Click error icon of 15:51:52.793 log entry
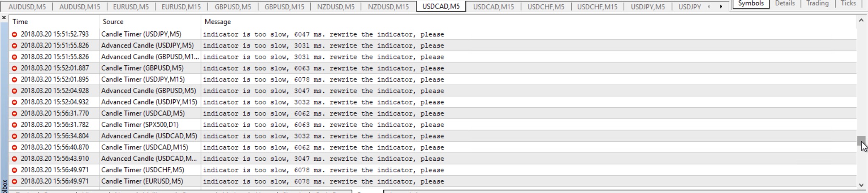868x193 pixels. pos(14,34)
